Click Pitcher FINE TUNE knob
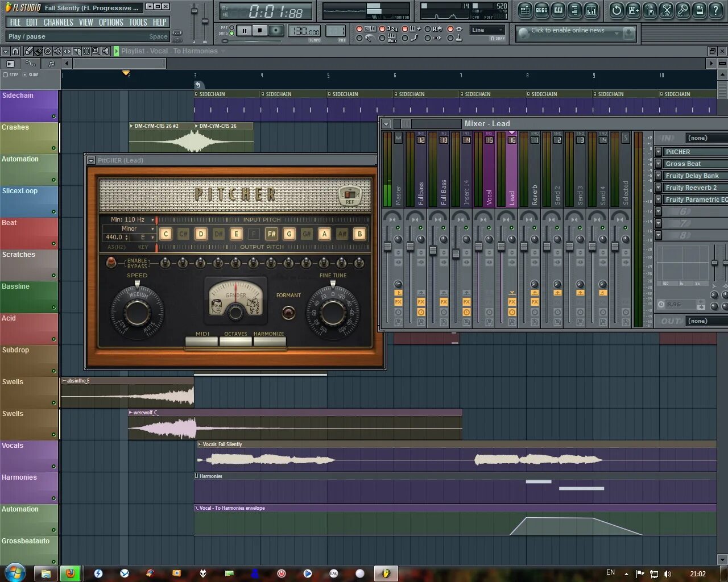The image size is (728, 582). [x=333, y=312]
